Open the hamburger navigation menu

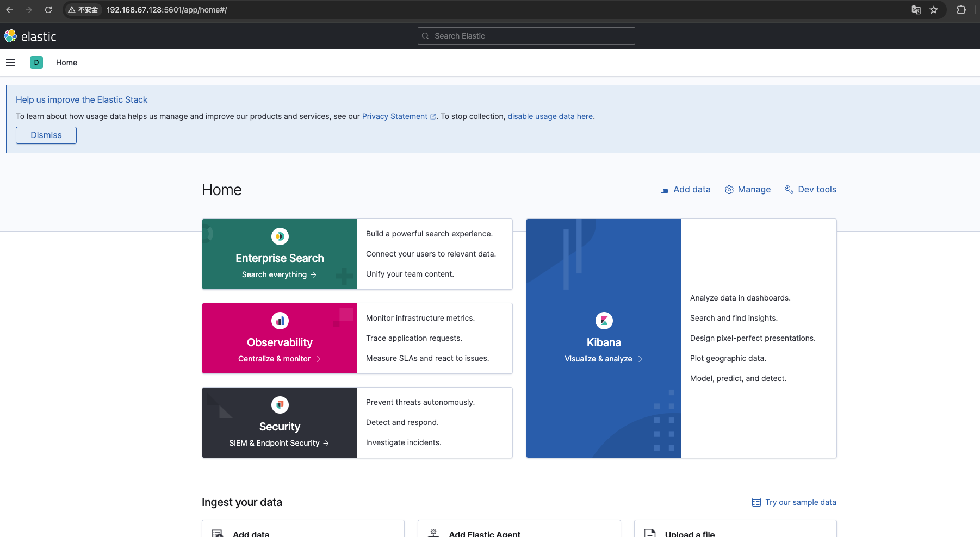pyautogui.click(x=10, y=63)
